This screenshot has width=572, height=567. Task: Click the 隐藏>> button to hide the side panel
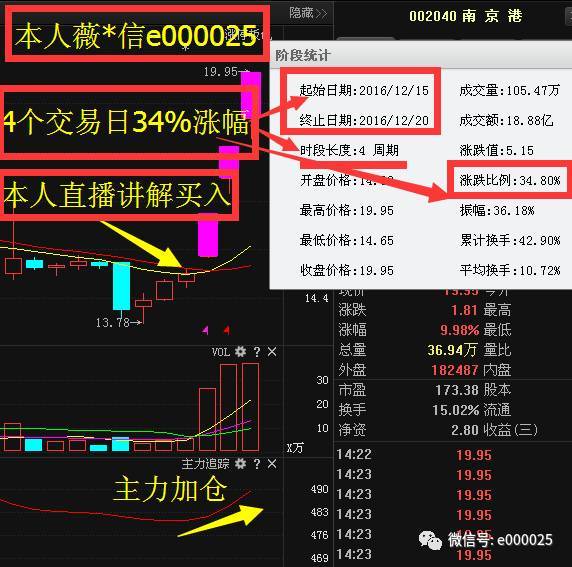(308, 13)
